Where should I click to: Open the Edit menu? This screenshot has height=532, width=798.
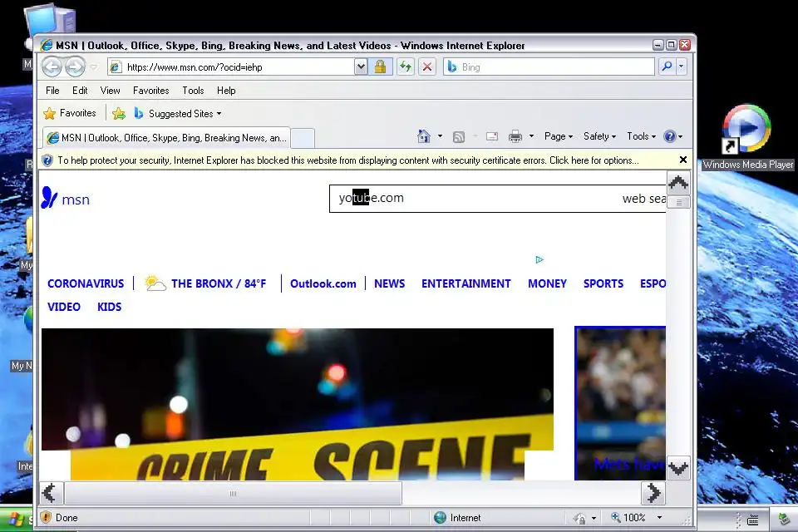coord(80,91)
